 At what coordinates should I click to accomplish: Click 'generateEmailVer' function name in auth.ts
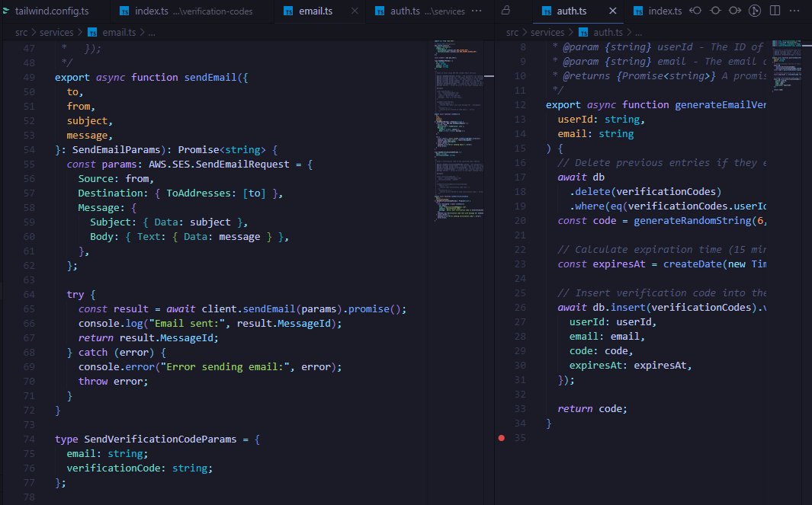coord(721,105)
